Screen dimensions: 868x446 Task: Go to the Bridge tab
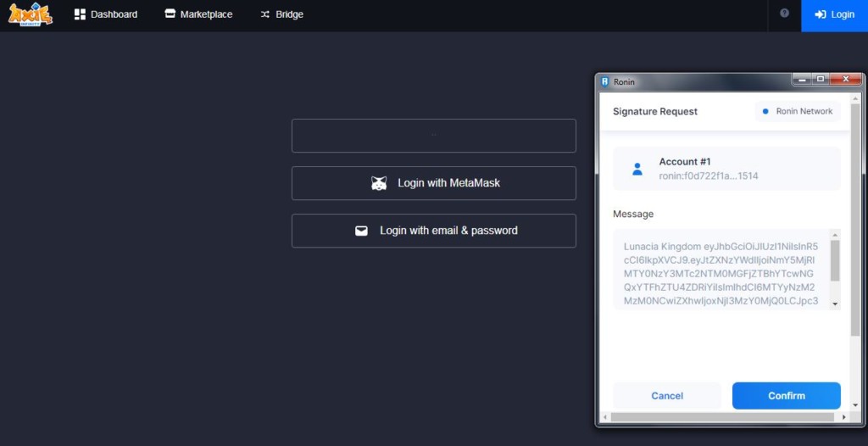(281, 14)
